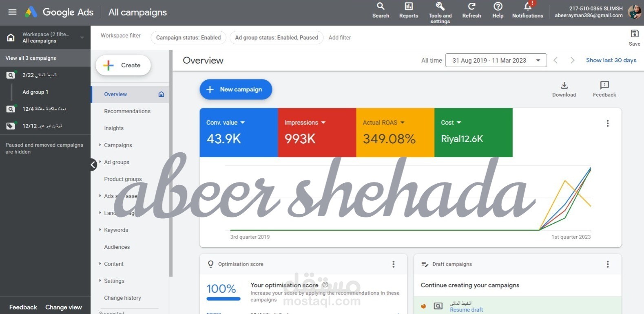
Task: Expand the Settings menu section
Action: click(x=100, y=281)
